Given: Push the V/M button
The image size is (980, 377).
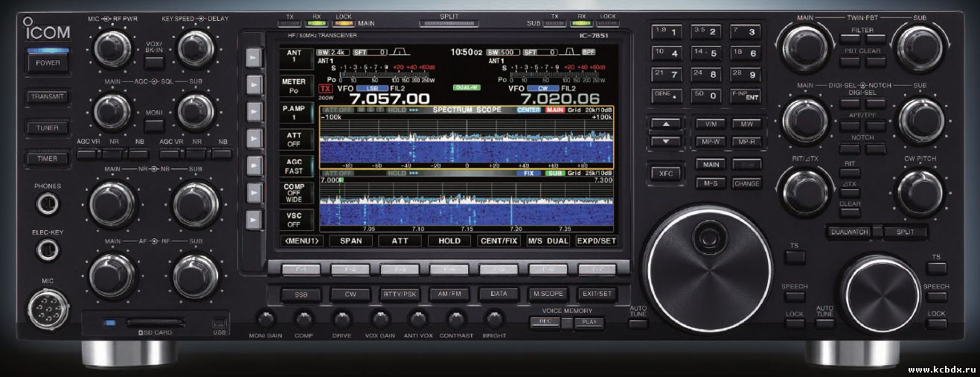Looking at the screenshot, I should [710, 124].
